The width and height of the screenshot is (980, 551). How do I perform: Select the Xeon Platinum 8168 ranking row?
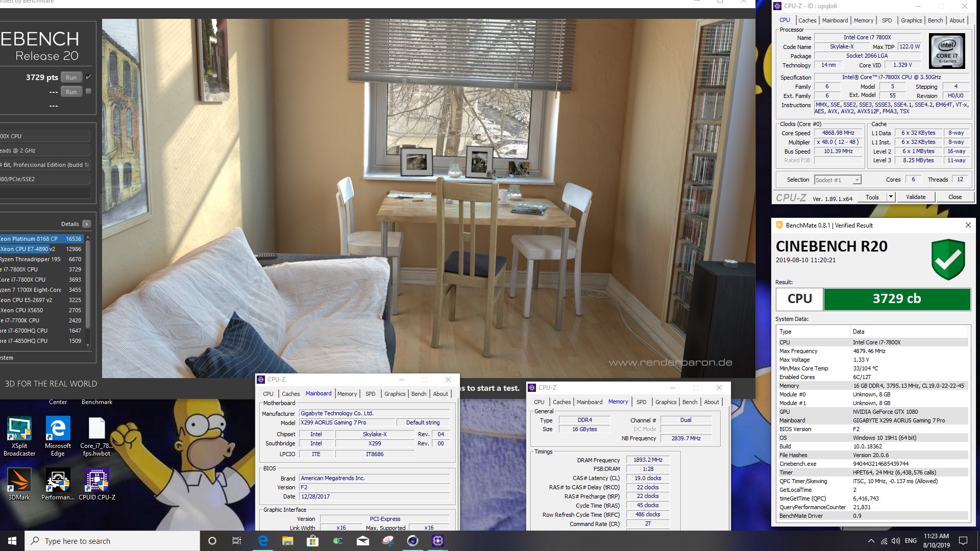point(41,239)
